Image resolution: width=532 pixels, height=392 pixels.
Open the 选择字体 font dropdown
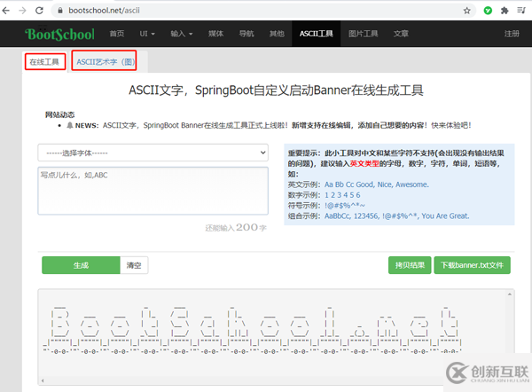click(x=153, y=153)
